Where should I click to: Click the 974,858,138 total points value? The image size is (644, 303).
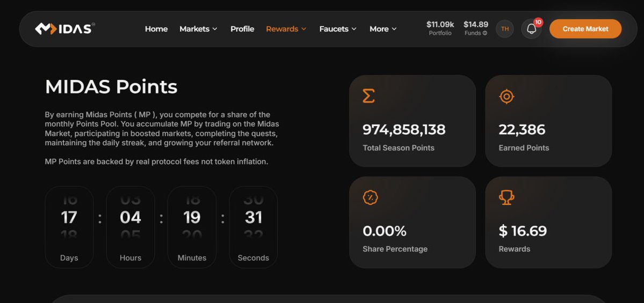(404, 130)
